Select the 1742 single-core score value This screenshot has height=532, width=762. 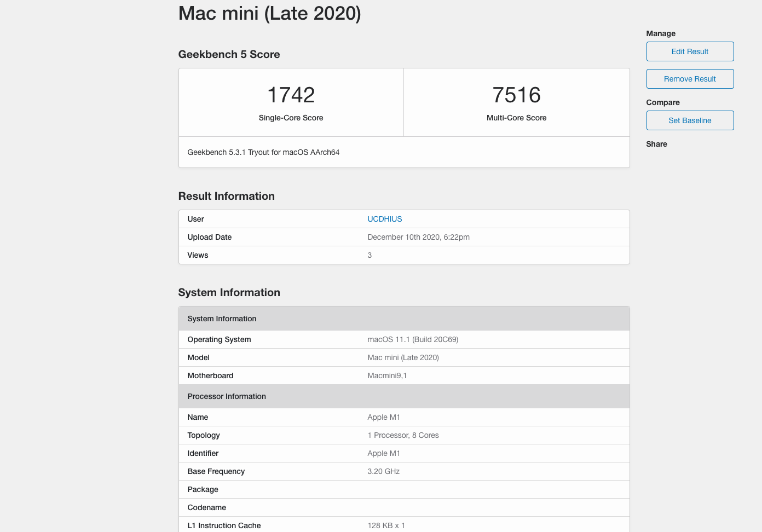[291, 95]
